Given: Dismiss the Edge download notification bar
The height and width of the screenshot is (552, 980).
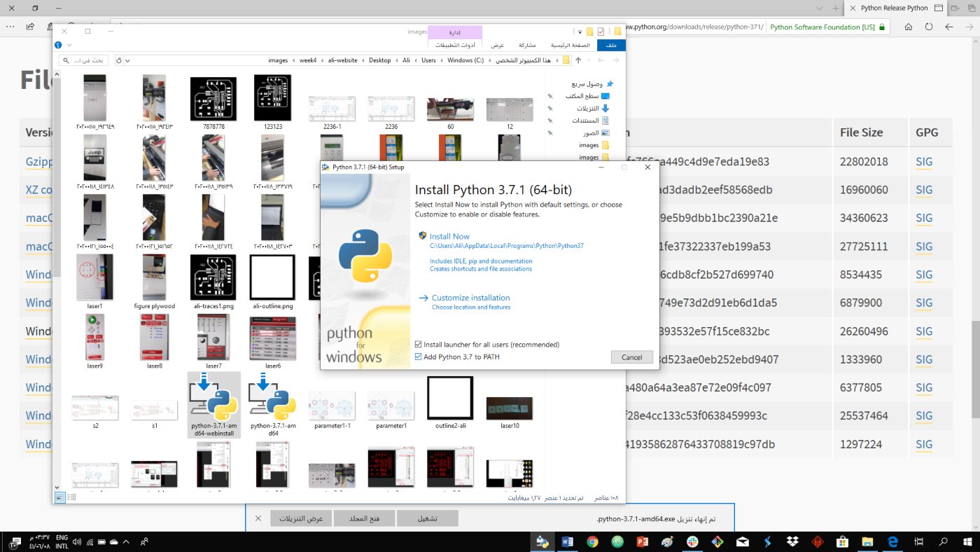Looking at the screenshot, I should click(258, 518).
